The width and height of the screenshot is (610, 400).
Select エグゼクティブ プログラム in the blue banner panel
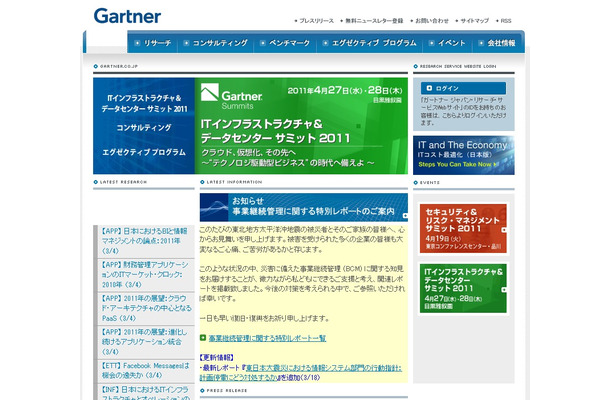tap(144, 152)
